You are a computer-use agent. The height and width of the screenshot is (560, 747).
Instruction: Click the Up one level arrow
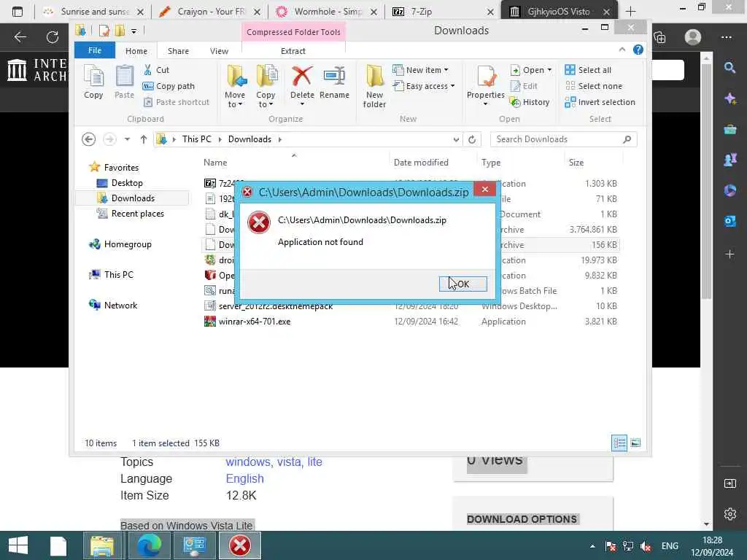144,139
